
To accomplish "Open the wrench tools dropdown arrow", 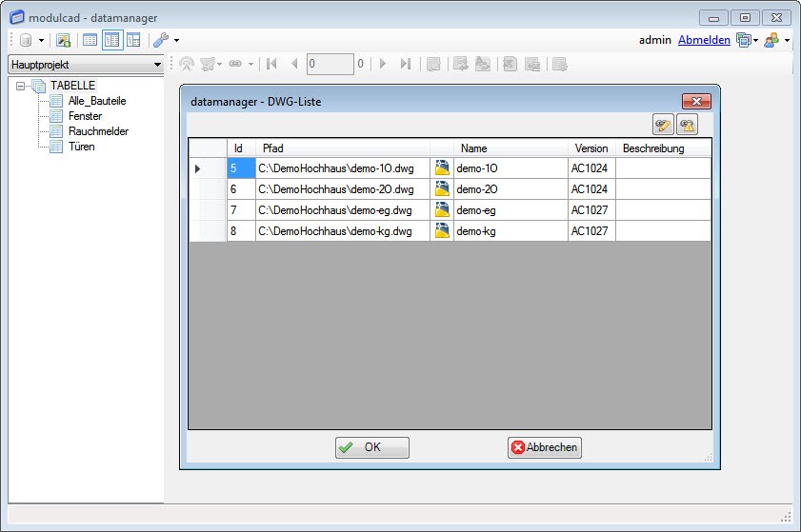I will pyautogui.click(x=177, y=40).
